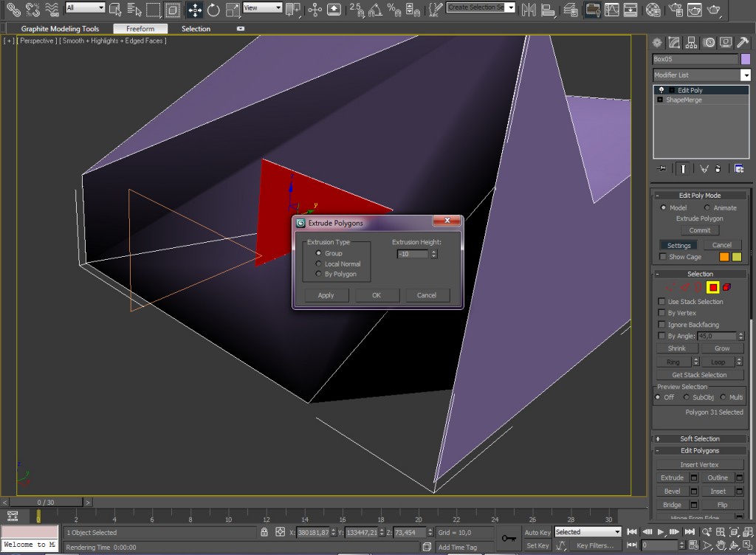Open the Hierarchy command panel tab
The image size is (756, 555).
691,43
